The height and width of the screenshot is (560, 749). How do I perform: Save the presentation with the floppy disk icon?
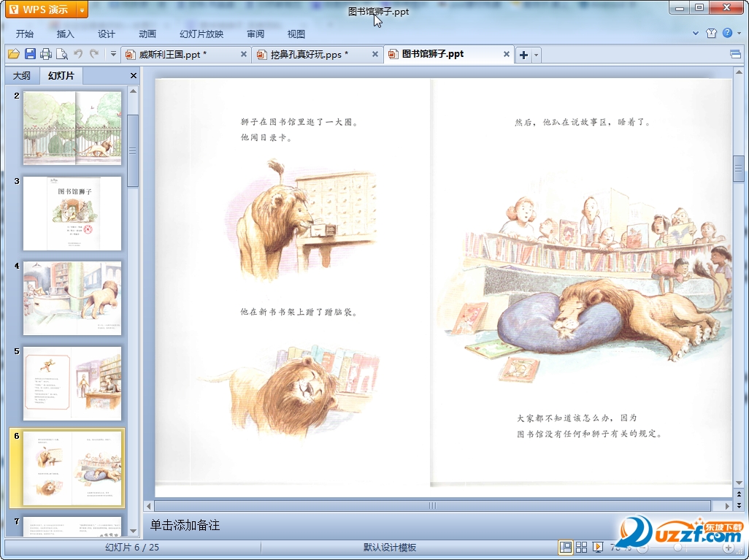click(30, 54)
